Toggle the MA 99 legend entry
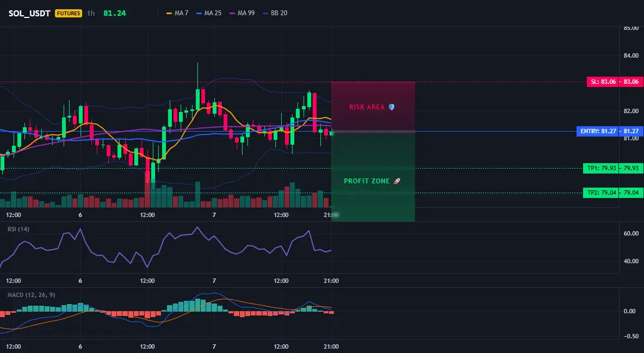The height and width of the screenshot is (353, 644). coord(243,13)
